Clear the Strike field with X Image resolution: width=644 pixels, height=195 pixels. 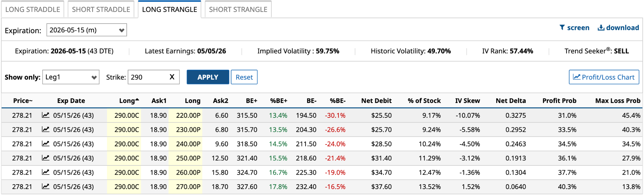(x=172, y=77)
